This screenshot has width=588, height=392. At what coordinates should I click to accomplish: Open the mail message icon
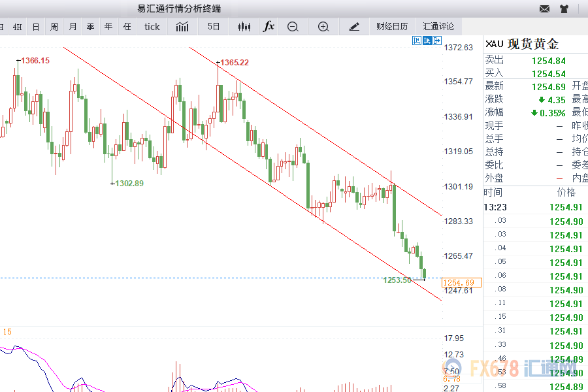(544, 9)
